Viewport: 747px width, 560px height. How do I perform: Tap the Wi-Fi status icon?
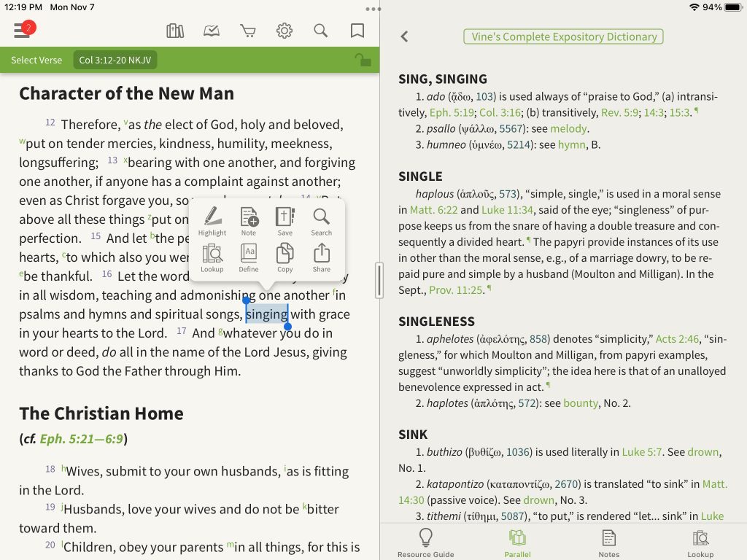tap(694, 7)
